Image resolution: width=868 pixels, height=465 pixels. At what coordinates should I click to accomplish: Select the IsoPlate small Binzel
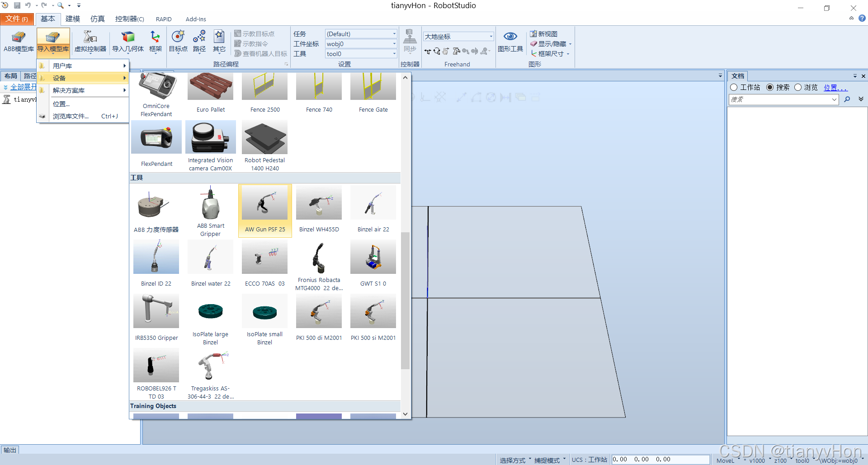point(264,320)
